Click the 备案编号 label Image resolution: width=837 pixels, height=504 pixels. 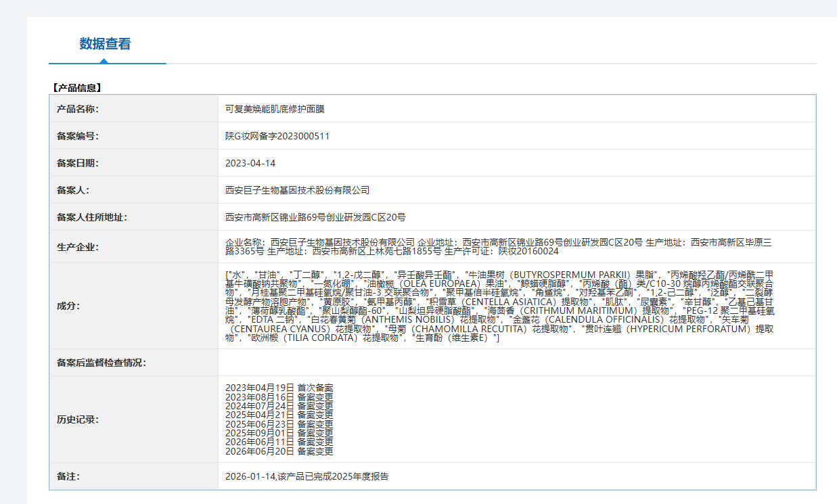[78, 136]
